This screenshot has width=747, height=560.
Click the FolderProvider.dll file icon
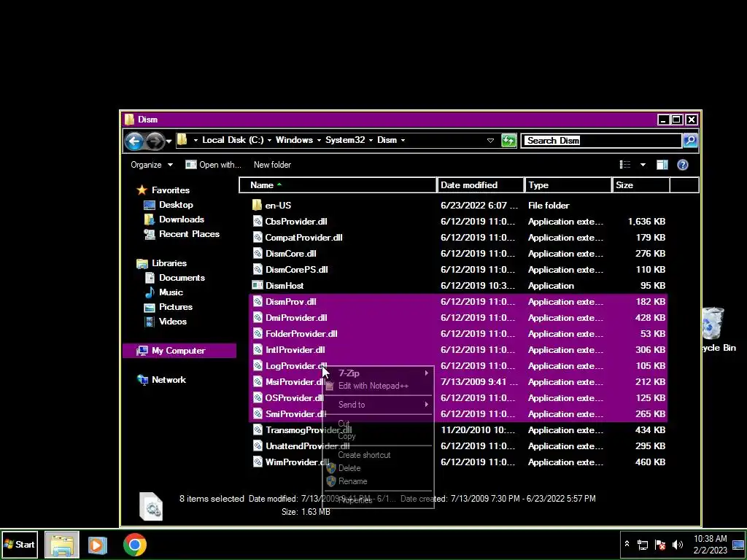tap(258, 334)
